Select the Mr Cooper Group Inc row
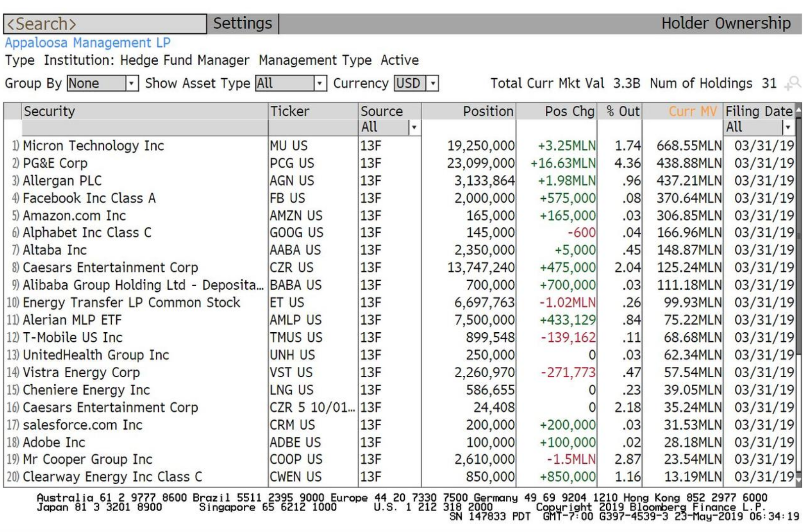 pyautogui.click(x=401, y=459)
